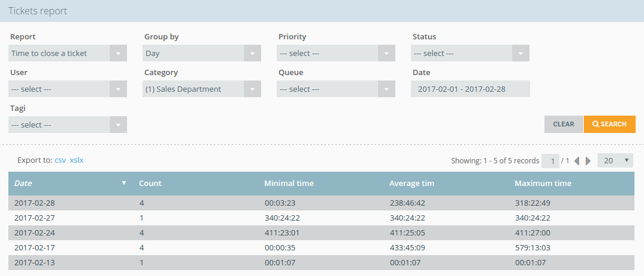644x276 pixels.
Task: Click the Date range input field
Action: pyautogui.click(x=470, y=89)
